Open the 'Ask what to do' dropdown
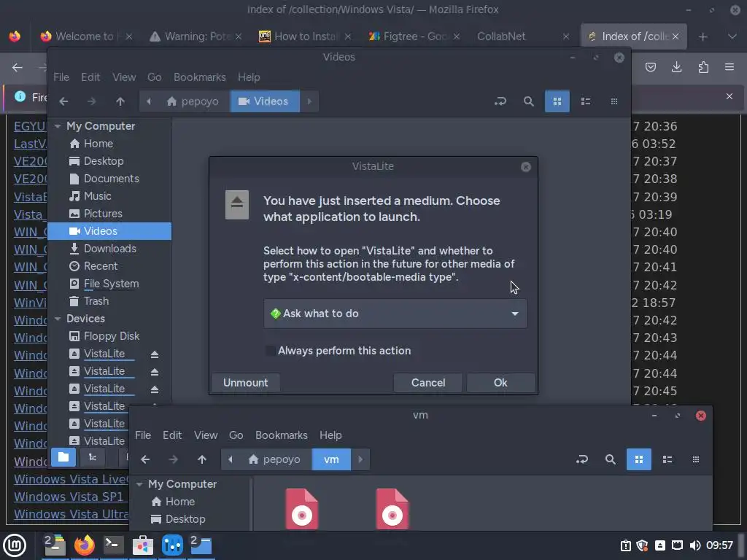 395,314
